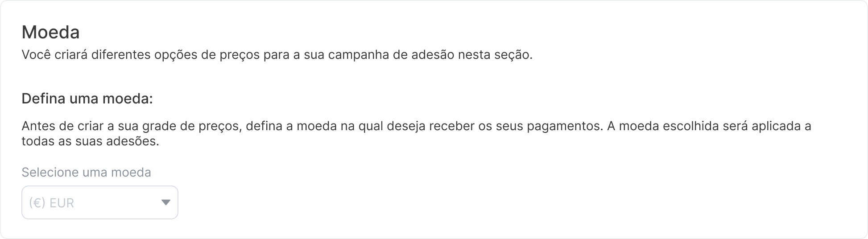Click the line "todas as suas adesões."
The height and width of the screenshot is (239, 868).
pyautogui.click(x=90, y=142)
